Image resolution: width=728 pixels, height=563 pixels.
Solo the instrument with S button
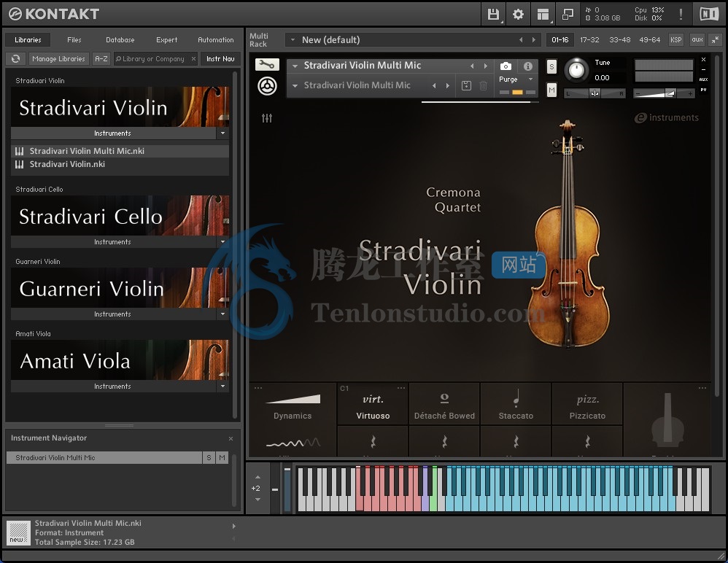point(551,67)
